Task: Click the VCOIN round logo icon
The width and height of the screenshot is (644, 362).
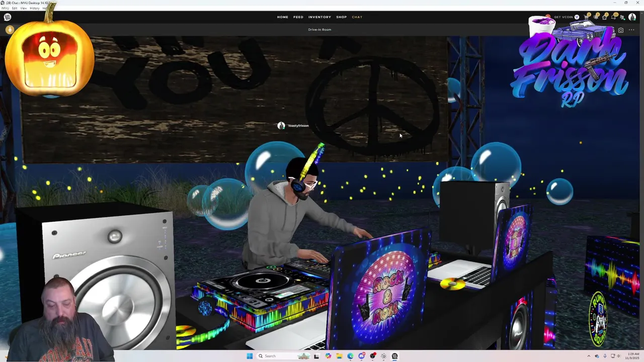Action: (x=577, y=17)
